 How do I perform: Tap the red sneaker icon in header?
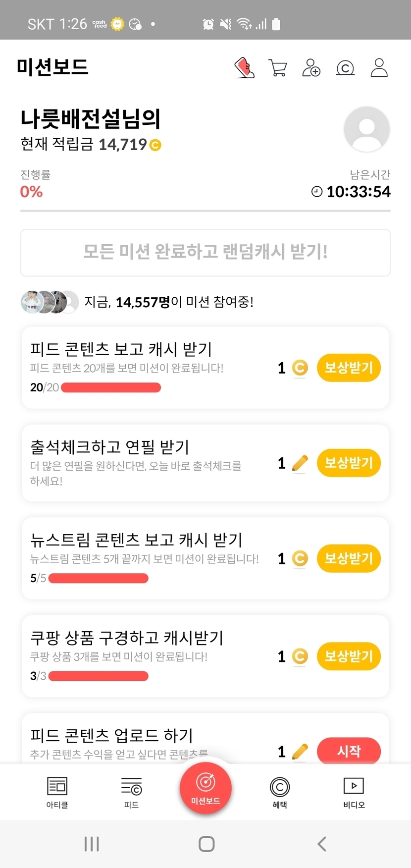click(244, 68)
